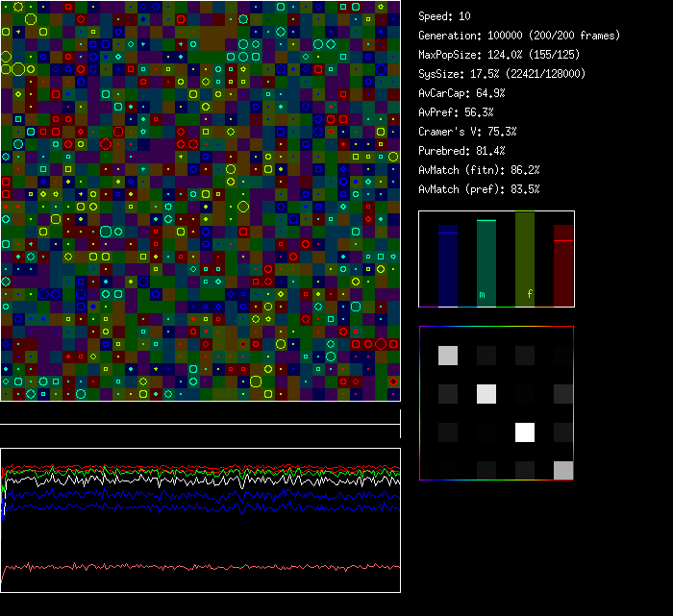Click the Speed: 10 readout
Image resolution: width=673 pixels, height=616 pixels.
444,16
